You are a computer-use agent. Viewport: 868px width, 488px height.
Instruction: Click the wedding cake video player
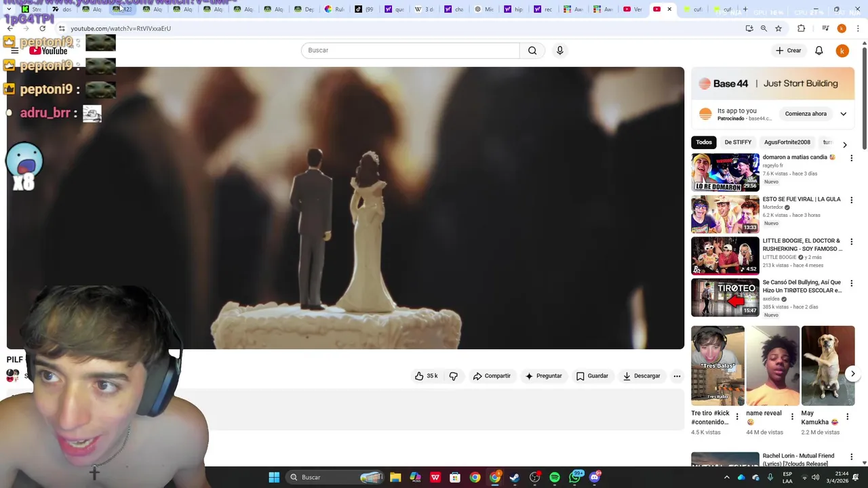[345, 208]
